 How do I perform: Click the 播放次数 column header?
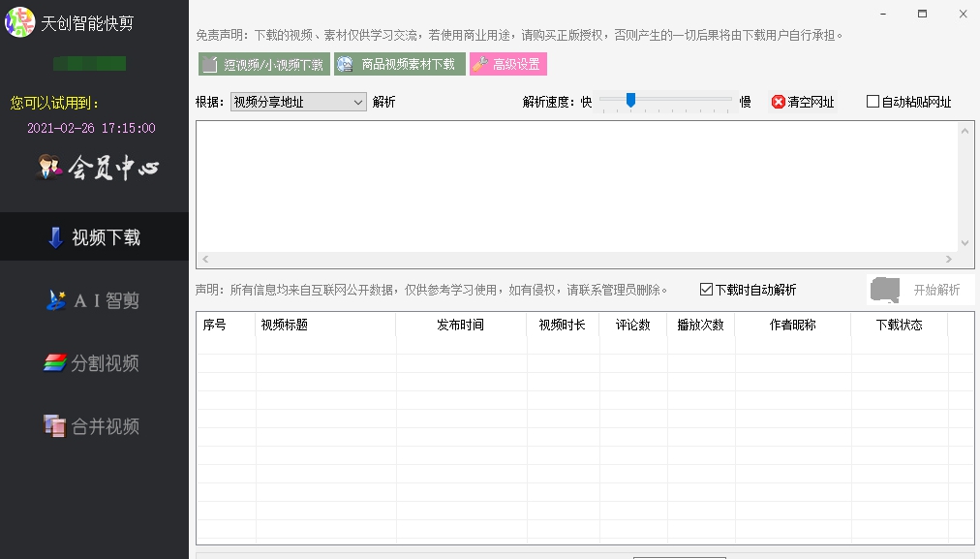tap(700, 326)
